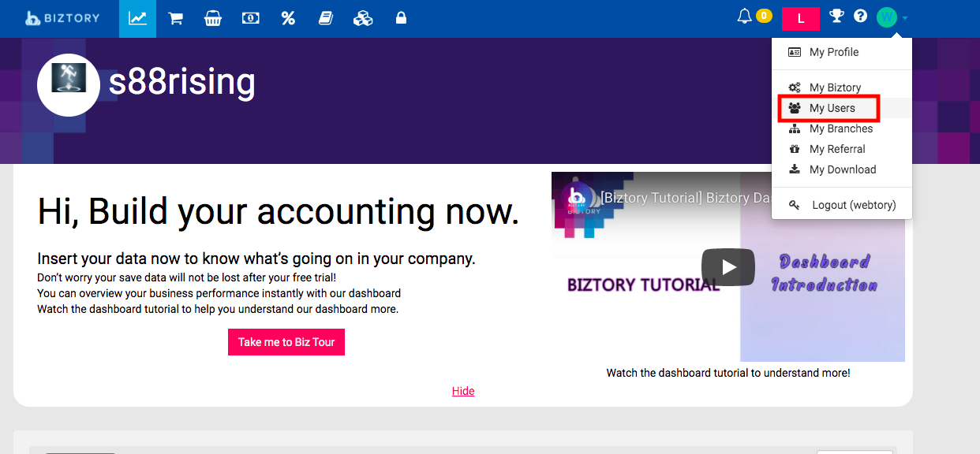Open the book ledger icon

(x=325, y=18)
